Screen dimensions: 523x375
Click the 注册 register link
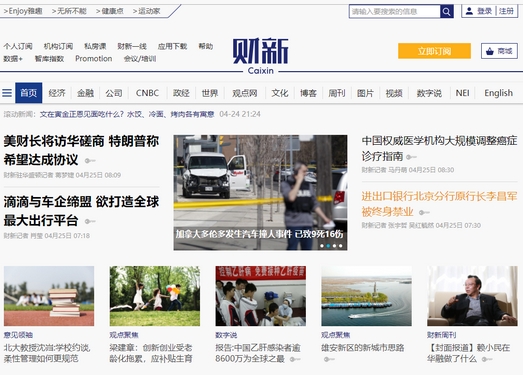506,11
